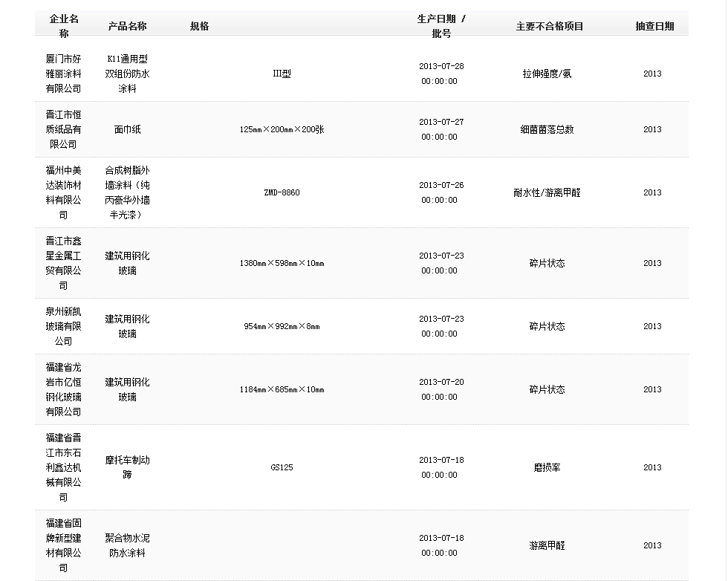The image size is (728, 581).
Task: Select the 面巾纸 product cell
Action: pos(127,129)
